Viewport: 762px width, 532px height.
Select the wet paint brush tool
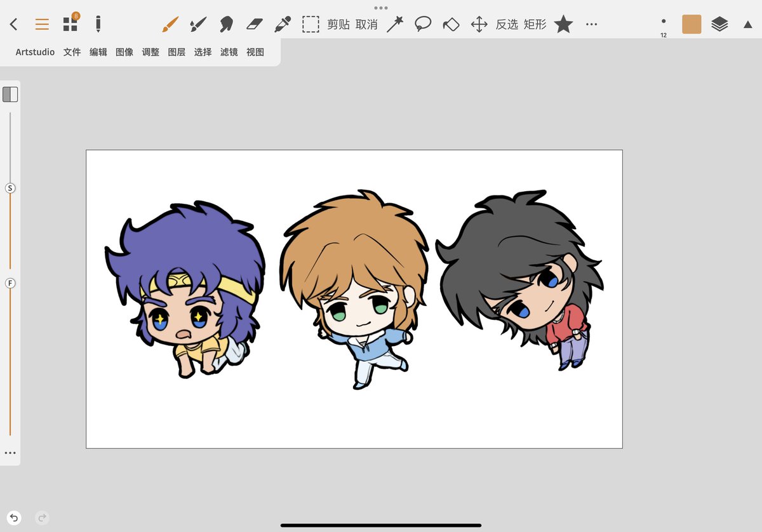pos(198,25)
